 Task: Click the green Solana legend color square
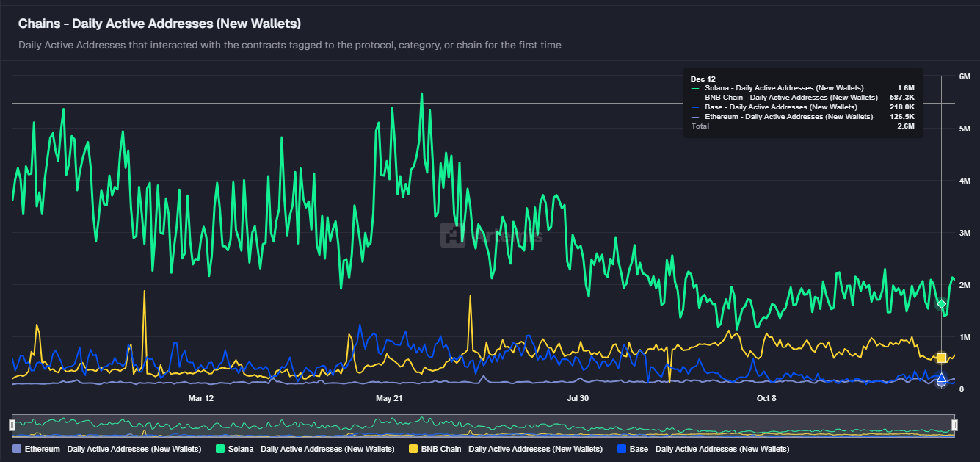[221, 449]
